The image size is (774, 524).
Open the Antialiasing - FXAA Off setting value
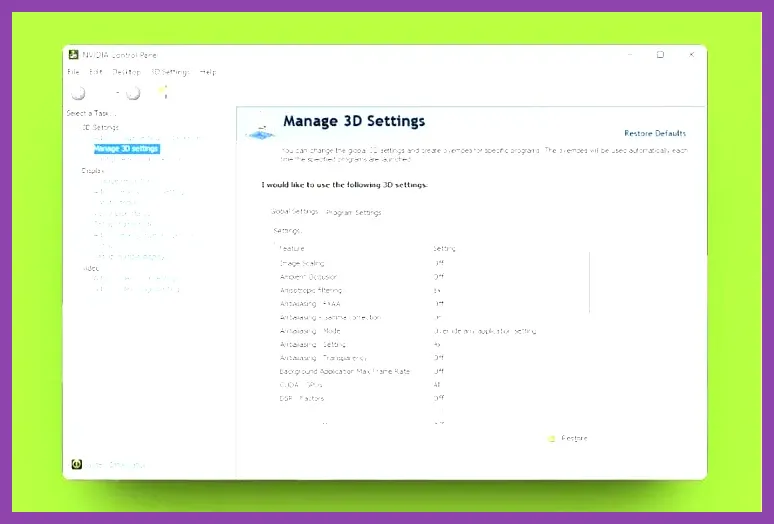coord(439,304)
